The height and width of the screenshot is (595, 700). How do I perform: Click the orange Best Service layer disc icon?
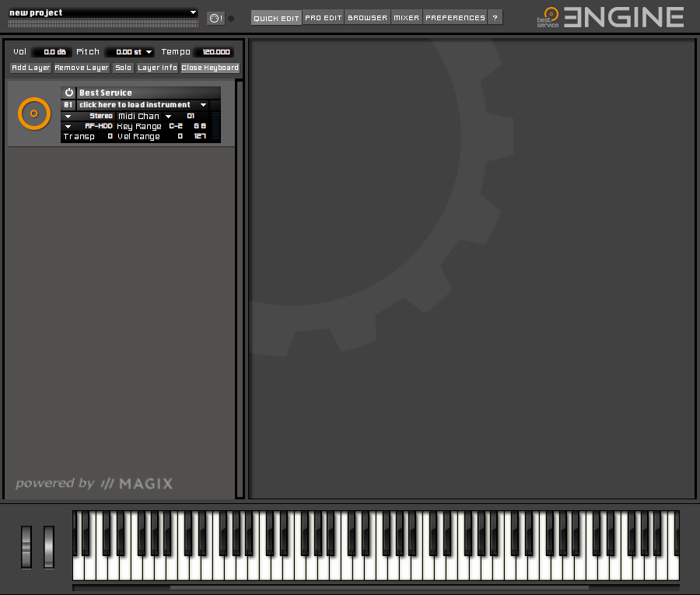33,114
